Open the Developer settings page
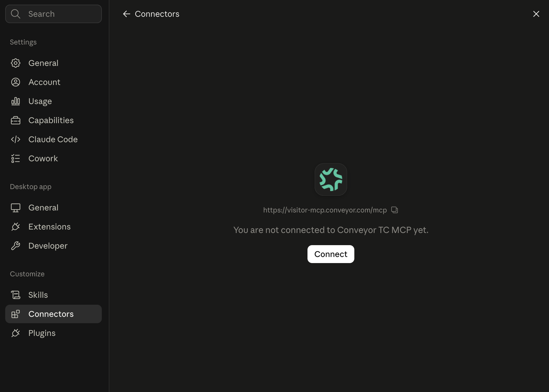Screen dimensions: 549x392 point(54,246)
